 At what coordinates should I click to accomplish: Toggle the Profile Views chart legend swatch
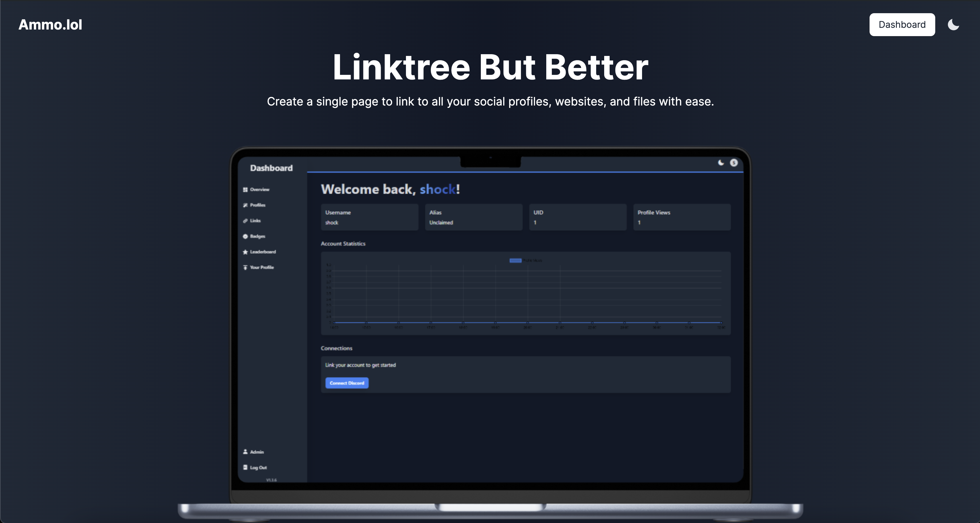click(515, 261)
